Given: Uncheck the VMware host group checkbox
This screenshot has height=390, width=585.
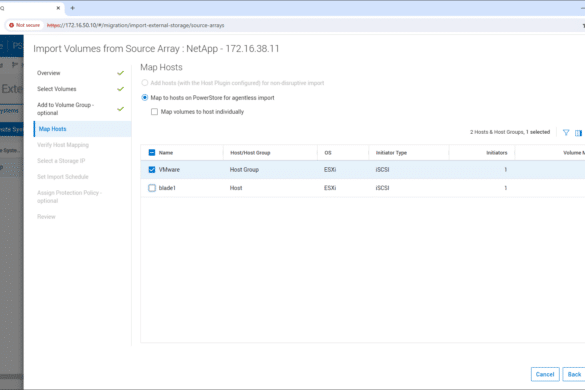Looking at the screenshot, I should [152, 170].
